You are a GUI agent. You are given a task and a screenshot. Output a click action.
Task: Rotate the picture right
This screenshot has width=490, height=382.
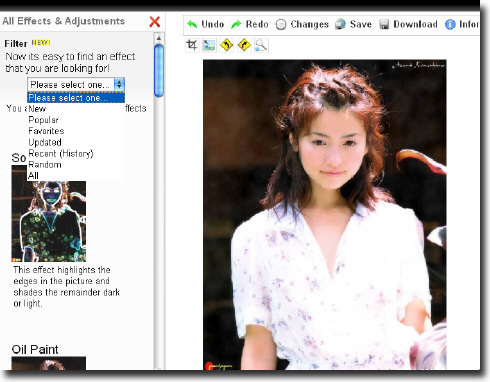click(x=244, y=45)
